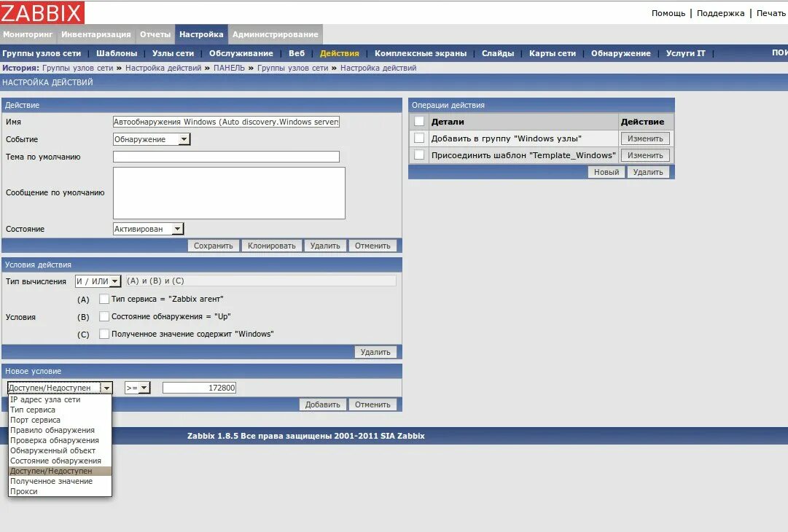Toggle select-all checkbox in Детали header

coord(419,121)
